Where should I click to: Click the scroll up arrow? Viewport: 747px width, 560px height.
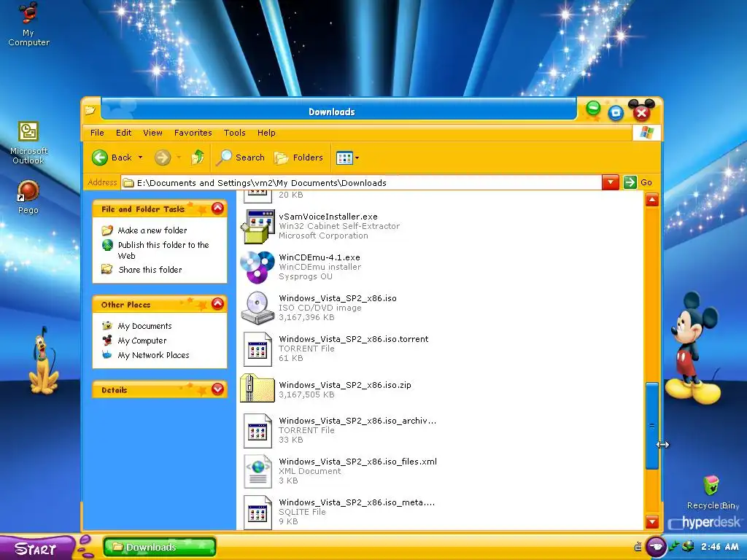point(651,200)
